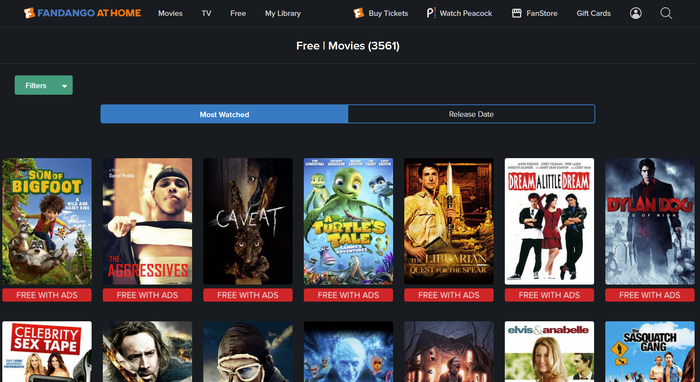Screen dimensions: 700x382
Task: Go to the Free menu item
Action: (x=238, y=13)
